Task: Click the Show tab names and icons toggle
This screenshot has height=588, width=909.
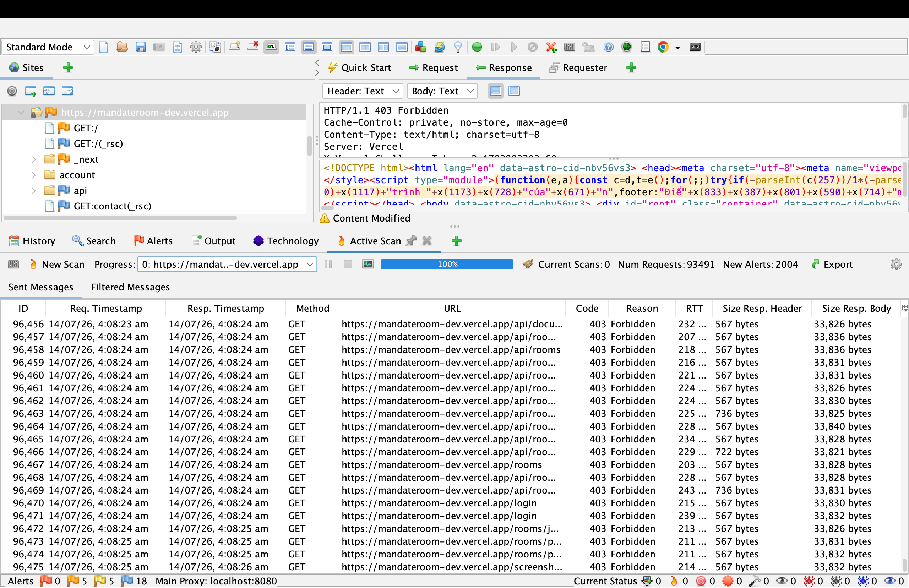Action: [271, 47]
